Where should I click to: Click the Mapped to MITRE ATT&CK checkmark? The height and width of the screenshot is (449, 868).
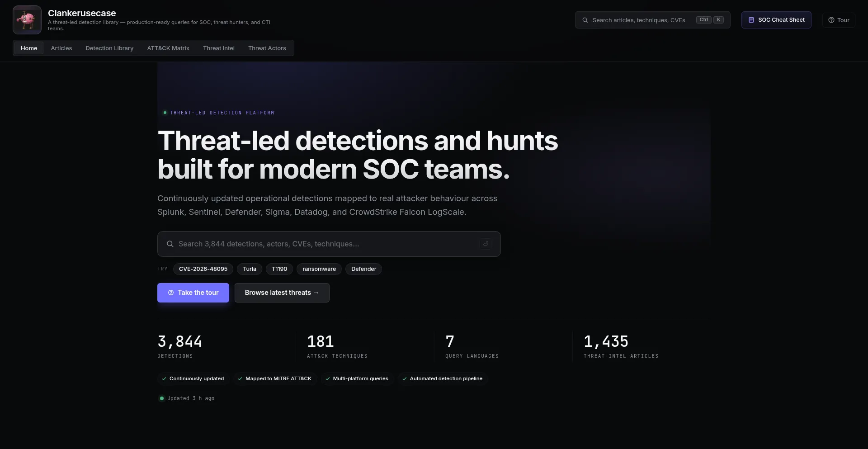click(240, 379)
